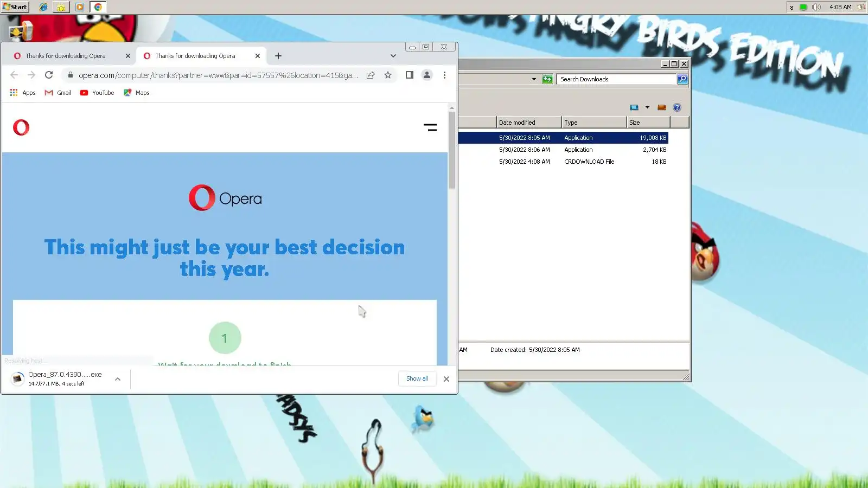Click Explorer search magnifier button
The width and height of the screenshot is (868, 488).
(682, 79)
